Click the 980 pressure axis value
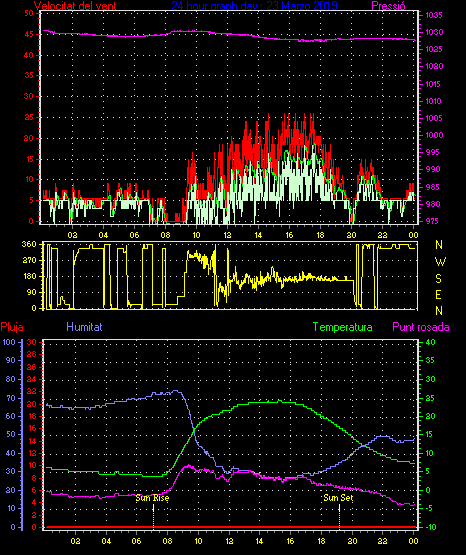466x555 pixels. coord(433,204)
